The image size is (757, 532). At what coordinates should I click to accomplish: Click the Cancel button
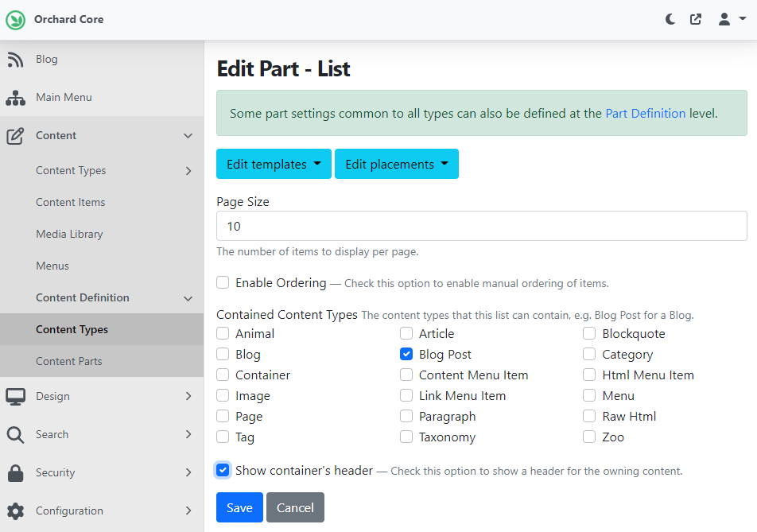(295, 507)
